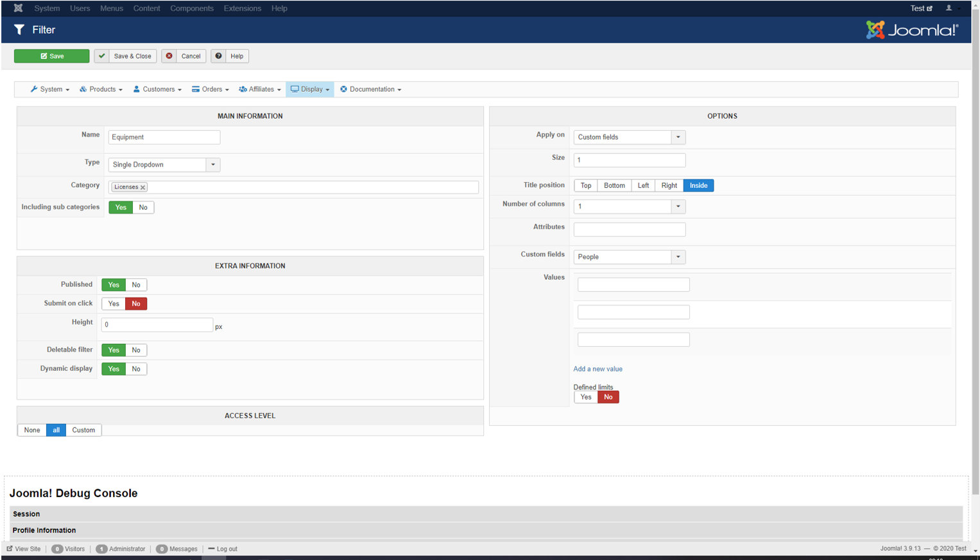Set Deletable filter to No
The image size is (980, 560).
tap(136, 350)
